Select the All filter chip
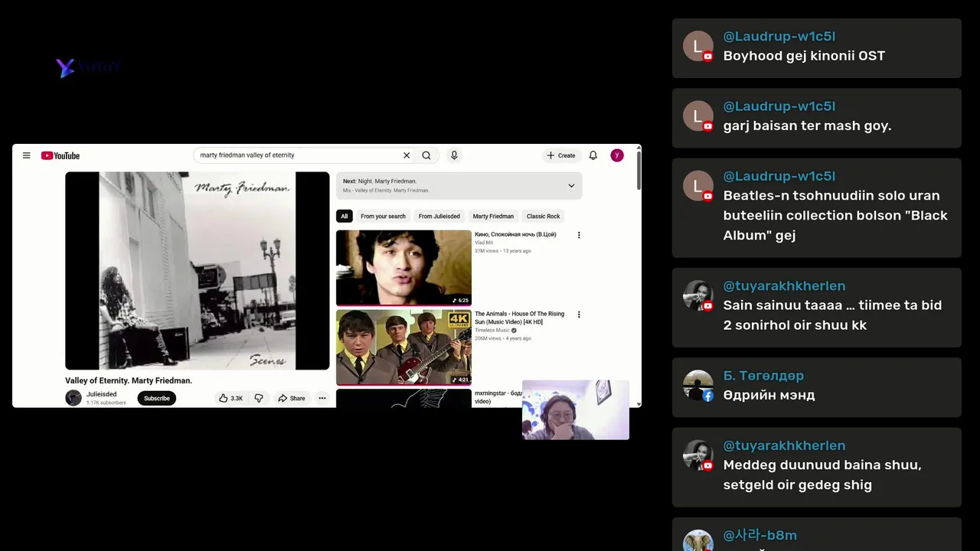The height and width of the screenshot is (551, 980). [345, 216]
